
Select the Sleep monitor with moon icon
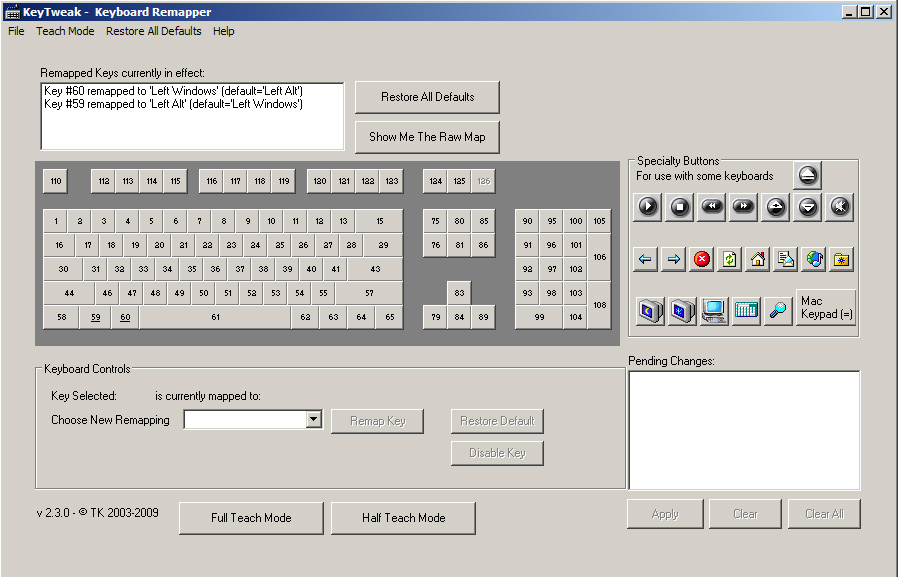tap(650, 311)
